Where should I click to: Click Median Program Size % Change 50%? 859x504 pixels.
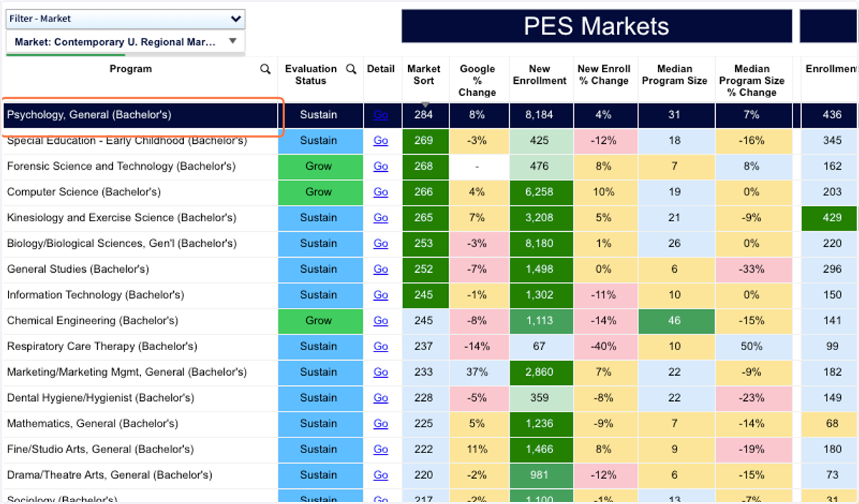pyautogui.click(x=752, y=346)
